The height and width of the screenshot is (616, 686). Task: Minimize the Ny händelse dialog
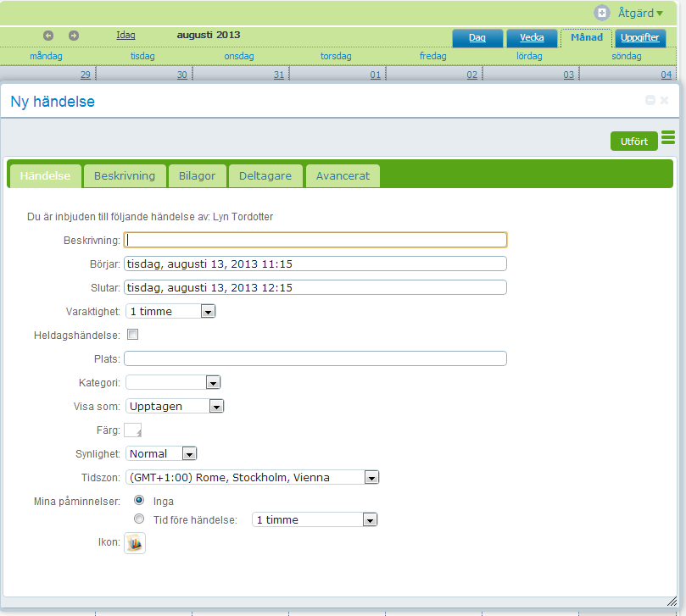click(x=650, y=100)
